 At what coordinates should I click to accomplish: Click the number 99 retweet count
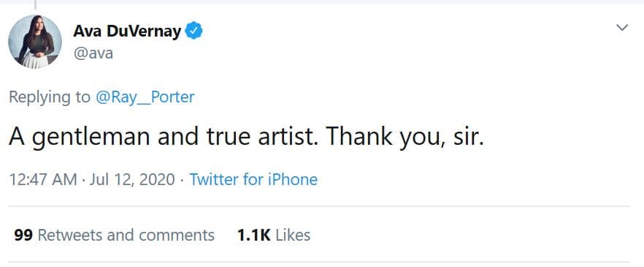point(23,235)
